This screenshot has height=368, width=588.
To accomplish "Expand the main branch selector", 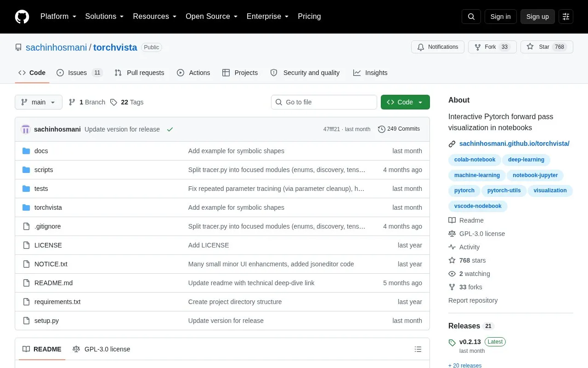I will click(x=39, y=102).
